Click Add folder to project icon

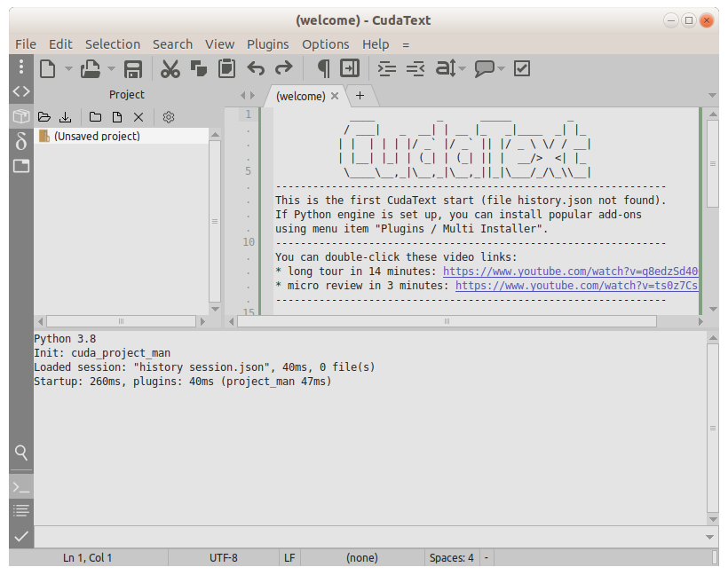pos(95,117)
